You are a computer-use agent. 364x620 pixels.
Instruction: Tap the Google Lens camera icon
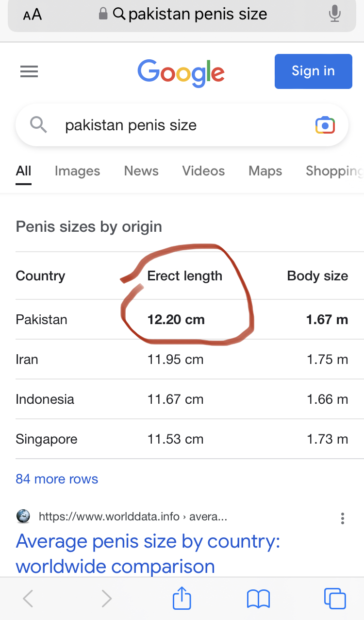pos(325,125)
